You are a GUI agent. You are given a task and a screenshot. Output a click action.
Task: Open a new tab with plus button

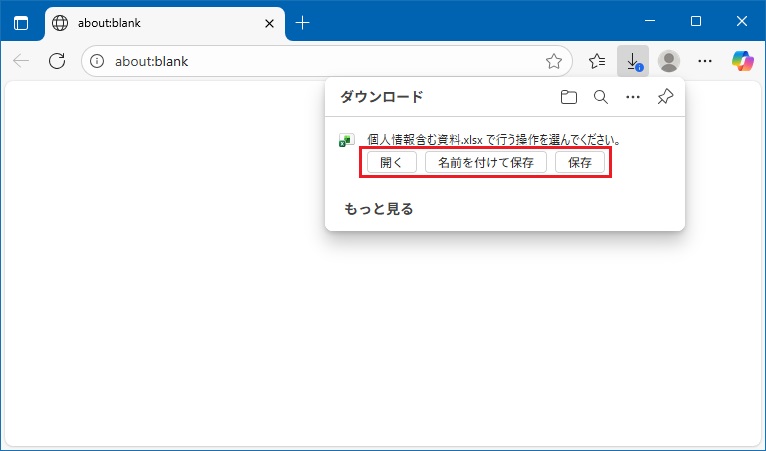(x=303, y=23)
